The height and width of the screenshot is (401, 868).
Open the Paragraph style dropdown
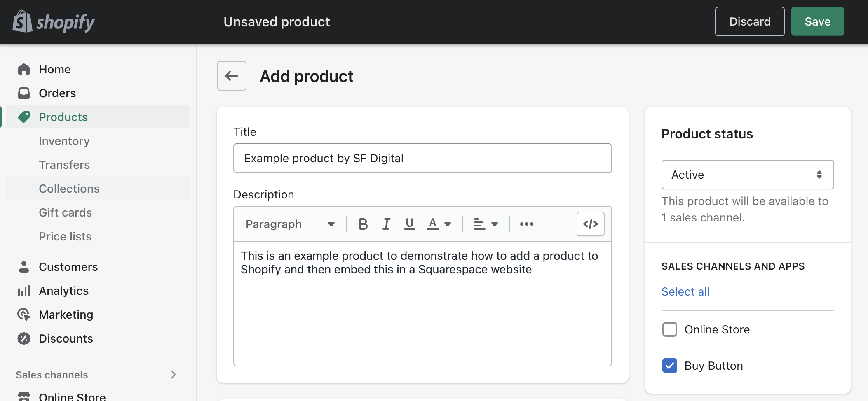coord(290,224)
